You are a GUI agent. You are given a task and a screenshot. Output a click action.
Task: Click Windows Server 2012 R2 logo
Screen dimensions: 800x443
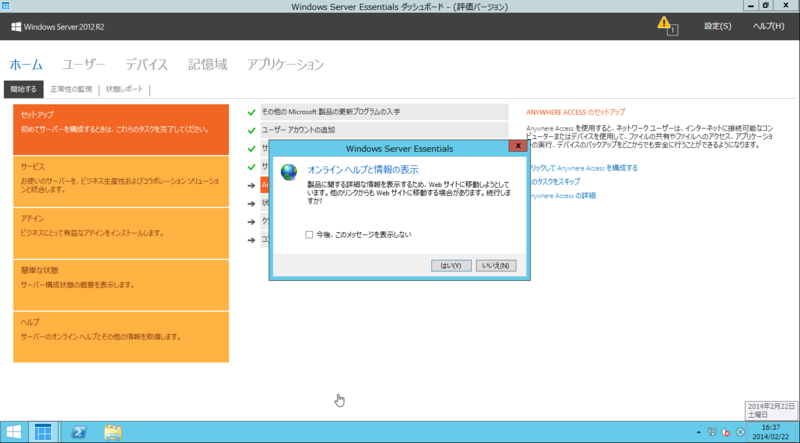tap(58, 27)
